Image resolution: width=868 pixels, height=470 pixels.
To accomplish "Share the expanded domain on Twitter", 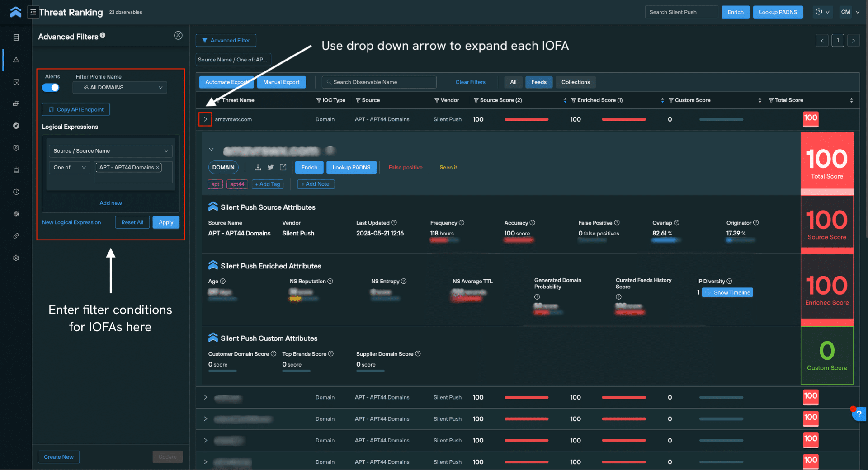I will (270, 167).
